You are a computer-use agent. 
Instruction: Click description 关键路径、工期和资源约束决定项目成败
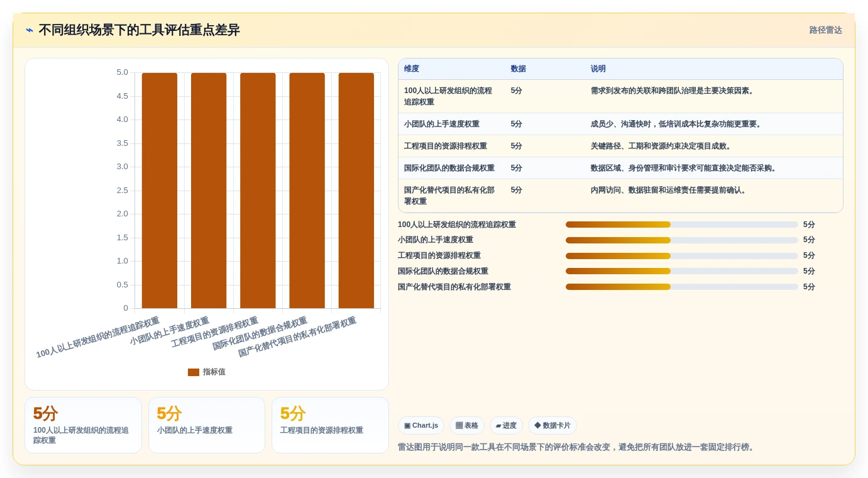(662, 146)
